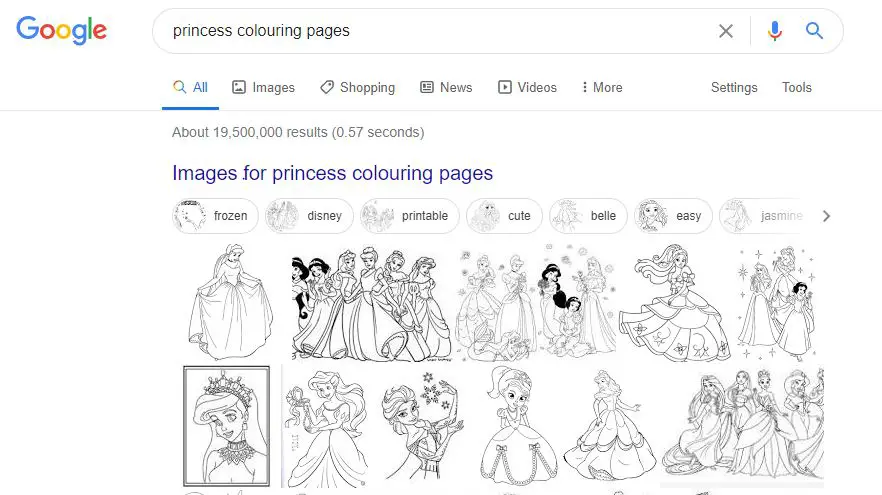This screenshot has width=882, height=495.
Task: Click the Videos play icon
Action: pos(505,87)
